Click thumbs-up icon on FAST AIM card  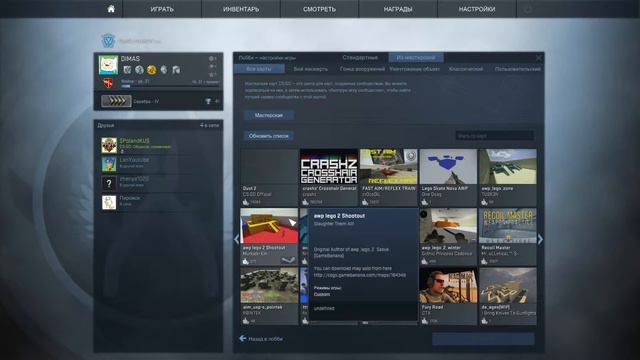point(365,202)
